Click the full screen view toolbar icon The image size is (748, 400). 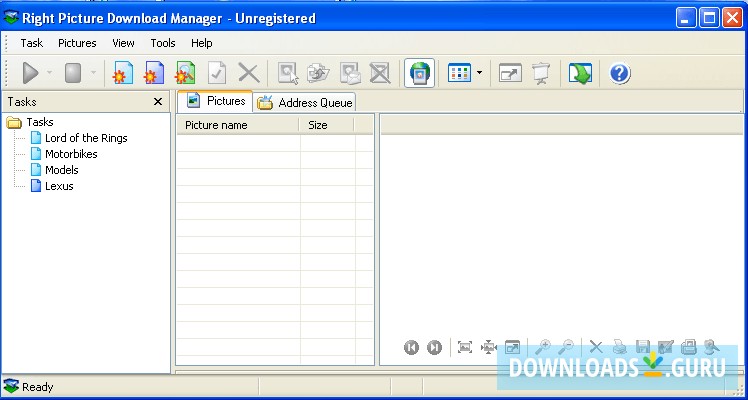coord(510,73)
